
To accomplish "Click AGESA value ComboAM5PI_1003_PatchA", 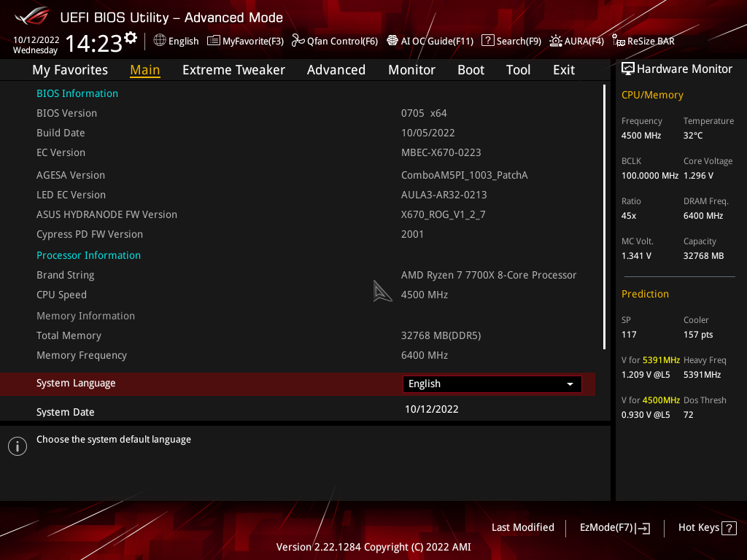I will click(x=465, y=175).
